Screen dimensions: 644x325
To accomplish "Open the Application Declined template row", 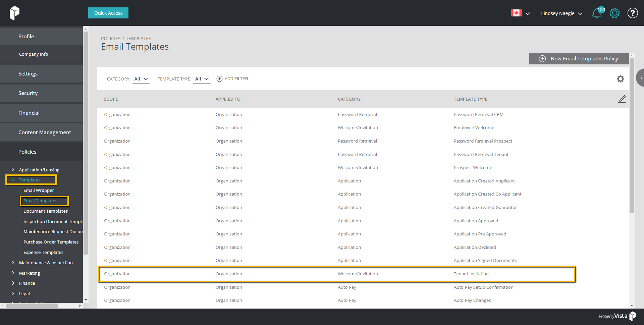I will pyautogui.click(x=363, y=247).
